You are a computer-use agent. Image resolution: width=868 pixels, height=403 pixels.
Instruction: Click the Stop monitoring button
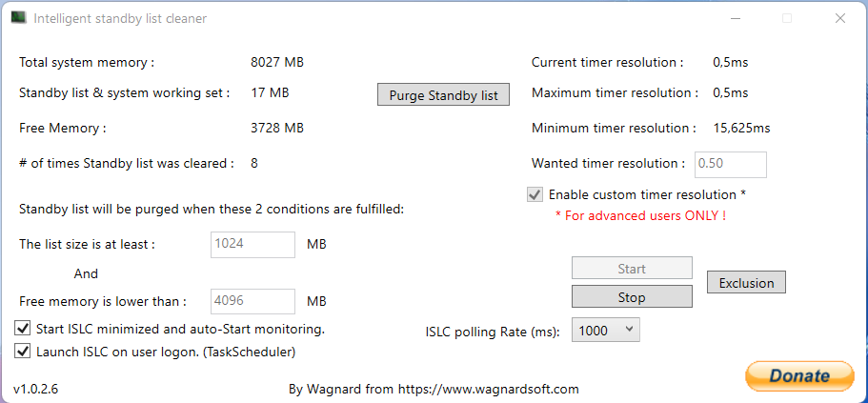(632, 297)
